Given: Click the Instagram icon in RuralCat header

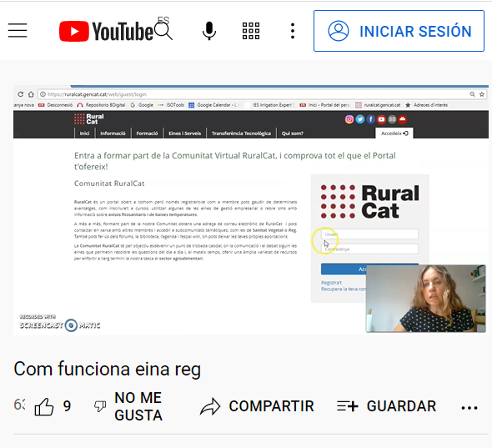Looking at the screenshot, I should click(349, 119).
